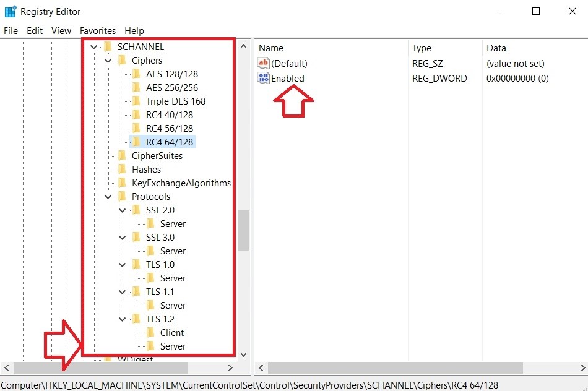The width and height of the screenshot is (588, 391).
Task: Select the Enabled value name
Action: click(x=288, y=79)
